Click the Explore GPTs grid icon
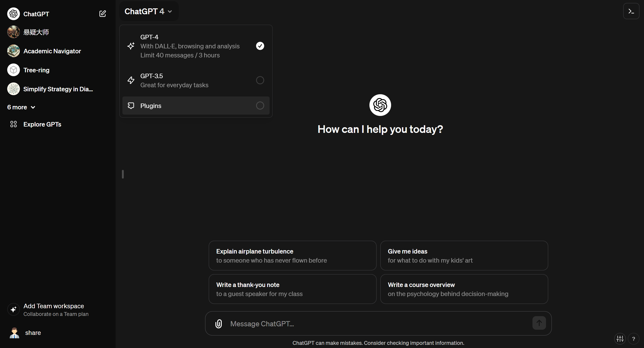This screenshot has height=348, width=644. 14,124
